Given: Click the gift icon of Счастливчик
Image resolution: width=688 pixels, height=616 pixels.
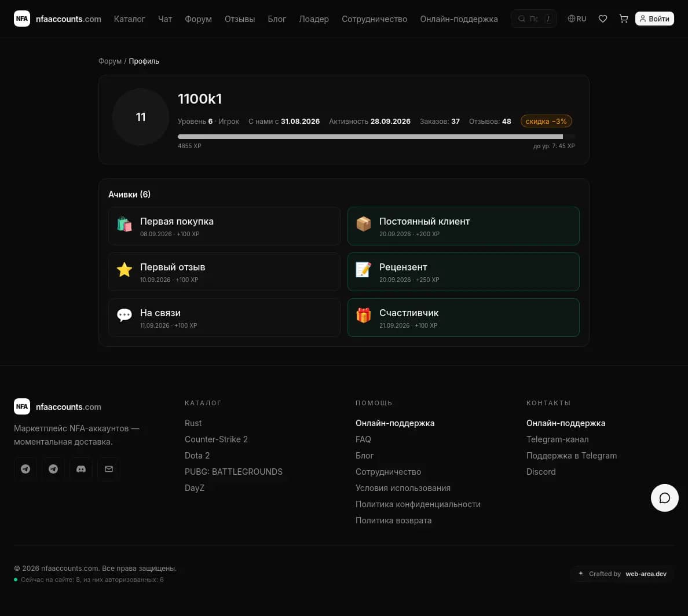Looking at the screenshot, I should (x=363, y=315).
